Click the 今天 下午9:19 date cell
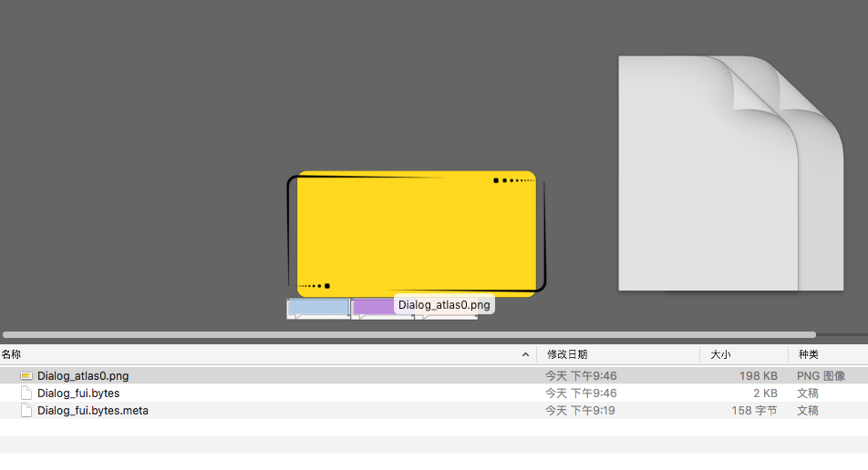The image size is (868, 470). 581,411
